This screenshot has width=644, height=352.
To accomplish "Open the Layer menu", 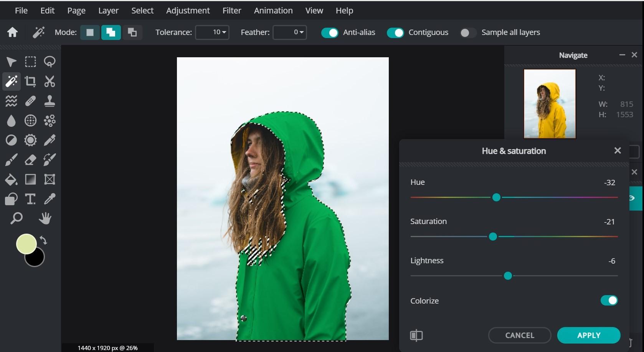I will click(x=108, y=10).
